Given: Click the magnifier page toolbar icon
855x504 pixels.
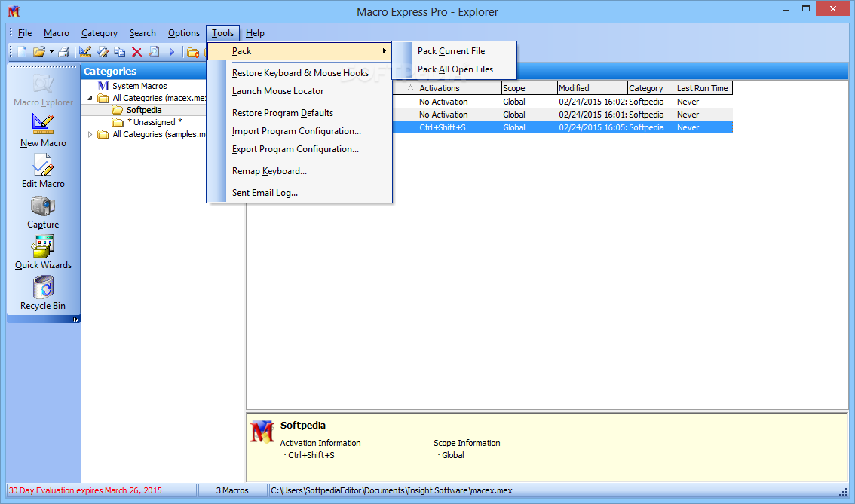Looking at the screenshot, I should point(155,52).
